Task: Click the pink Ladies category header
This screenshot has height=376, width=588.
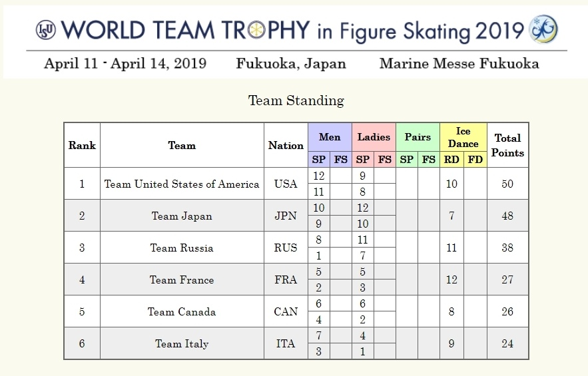Action: (x=374, y=138)
